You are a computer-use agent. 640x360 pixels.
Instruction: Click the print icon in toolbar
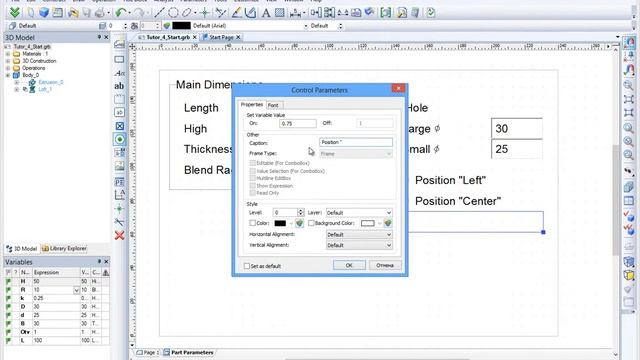100,13
